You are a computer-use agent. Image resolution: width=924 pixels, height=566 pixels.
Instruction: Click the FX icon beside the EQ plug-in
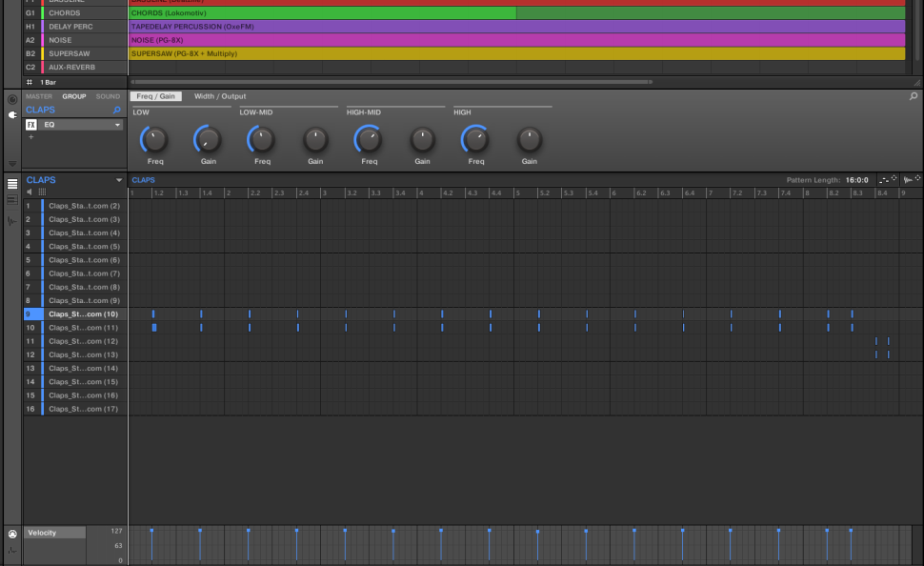31,125
